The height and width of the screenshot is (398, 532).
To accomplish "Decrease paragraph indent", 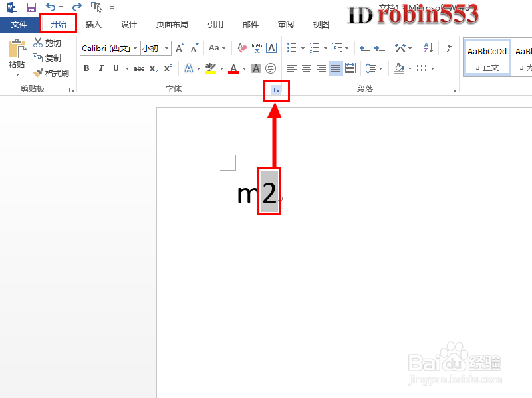I will click(x=365, y=48).
